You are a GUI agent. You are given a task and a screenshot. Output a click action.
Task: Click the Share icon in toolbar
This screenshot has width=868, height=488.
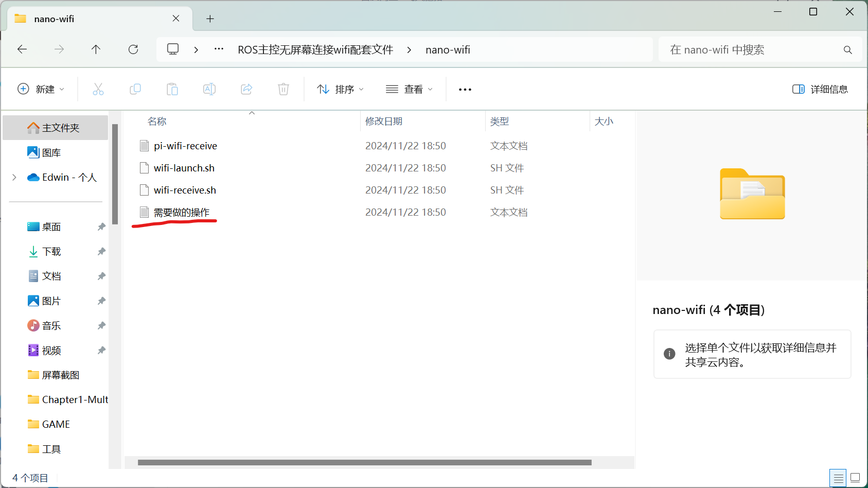coord(246,89)
